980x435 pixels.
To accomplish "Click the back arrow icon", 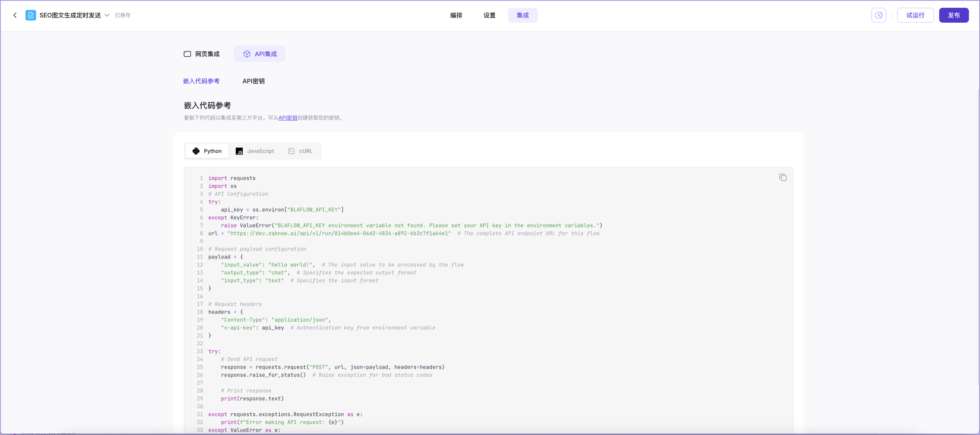I will (x=15, y=15).
